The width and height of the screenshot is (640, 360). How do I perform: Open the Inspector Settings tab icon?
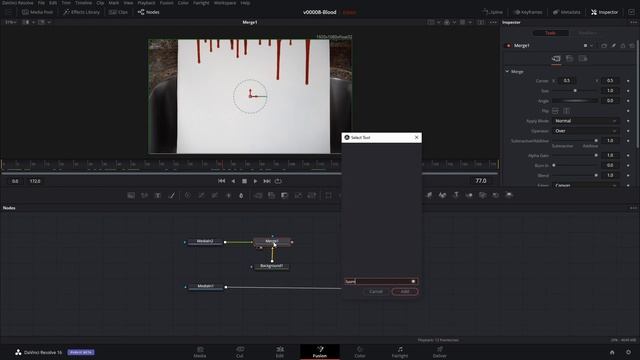[583, 59]
